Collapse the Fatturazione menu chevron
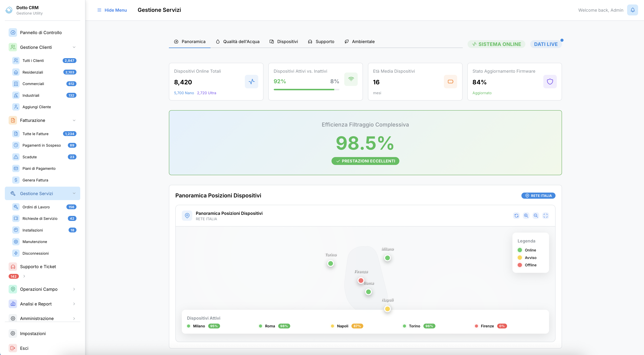The height and width of the screenshot is (355, 644). tap(74, 120)
